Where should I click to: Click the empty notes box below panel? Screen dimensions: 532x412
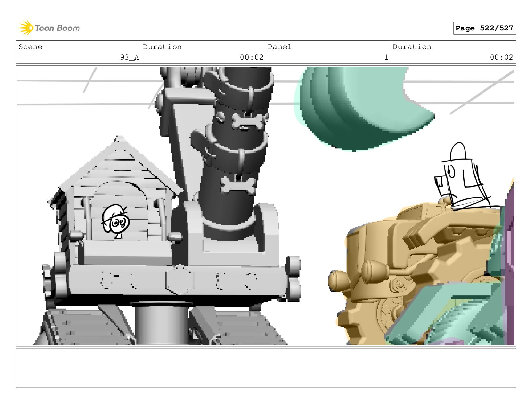(266, 368)
